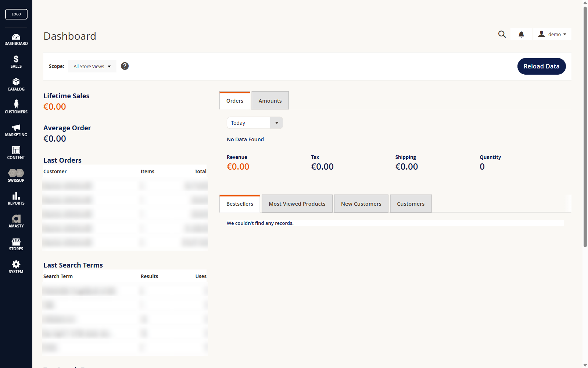Open the notifications bell
Viewport: 588px width, 368px height.
[521, 34]
